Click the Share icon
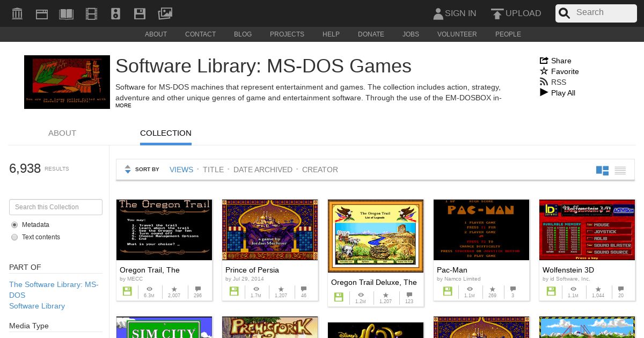The width and height of the screenshot is (644, 338). pos(544,61)
